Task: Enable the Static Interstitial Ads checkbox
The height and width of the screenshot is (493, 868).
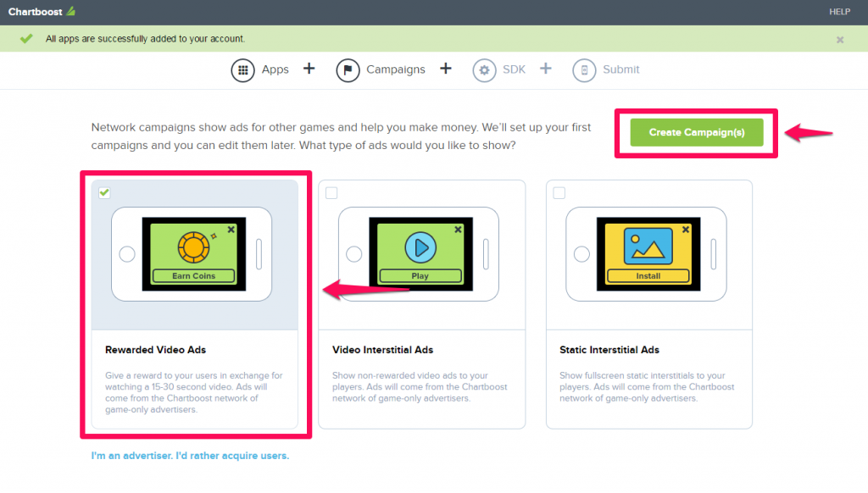Action: (558, 192)
